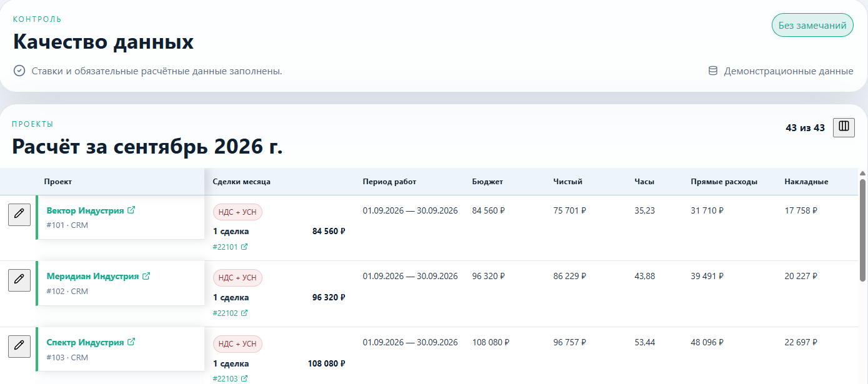Viewport: 868px width, 384px height.
Task: Click hours value 53,44
Action: [x=645, y=342]
